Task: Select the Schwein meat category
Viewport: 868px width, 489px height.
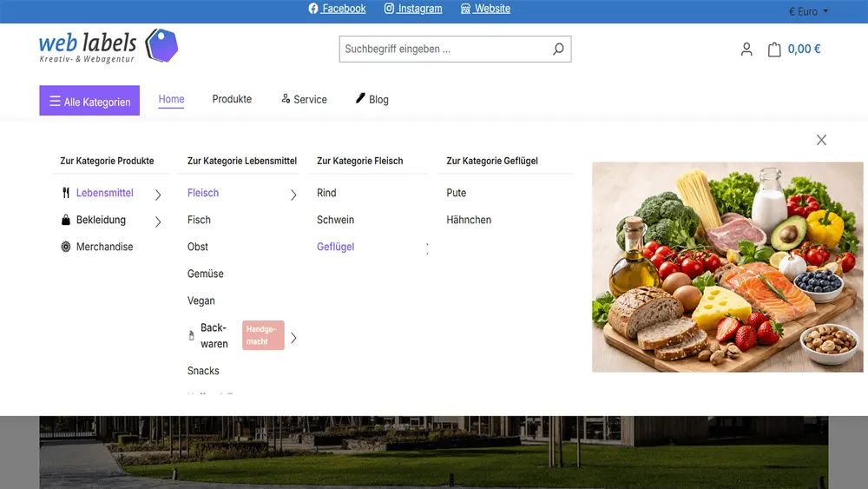Action: point(335,220)
